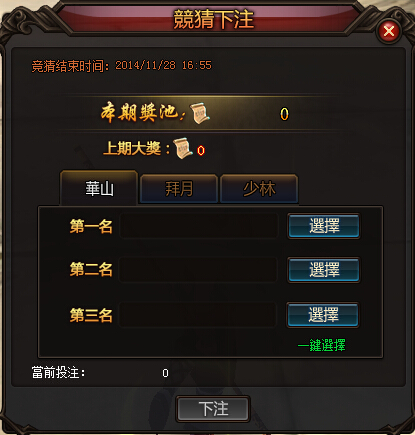
Task: Click the 竞猜结束时间 date text
Action: click(x=163, y=65)
